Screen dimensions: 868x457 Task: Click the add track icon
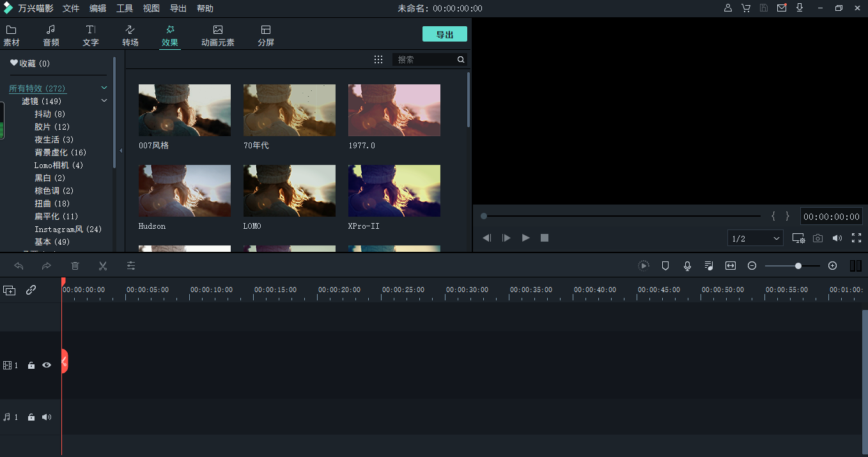pos(10,290)
